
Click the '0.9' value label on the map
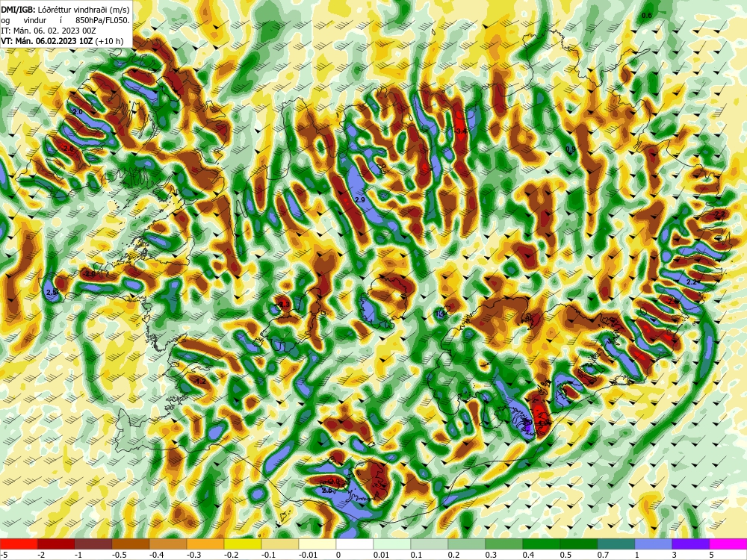(570, 149)
